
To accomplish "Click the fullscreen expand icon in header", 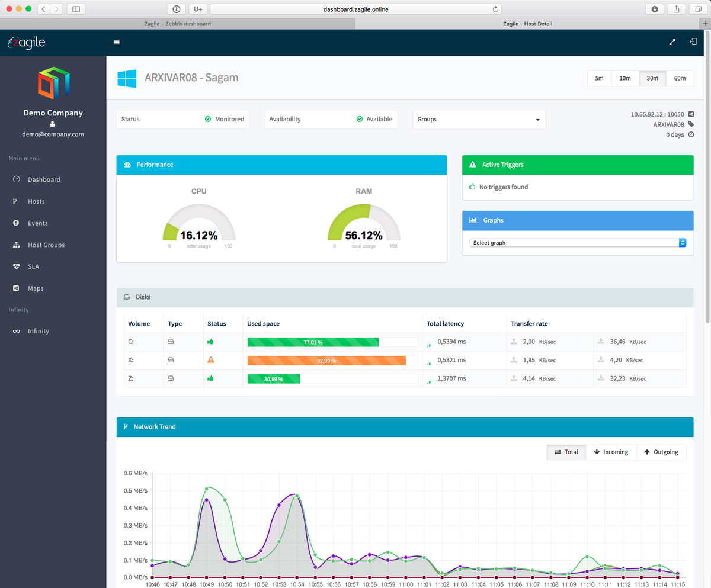I will [x=672, y=42].
